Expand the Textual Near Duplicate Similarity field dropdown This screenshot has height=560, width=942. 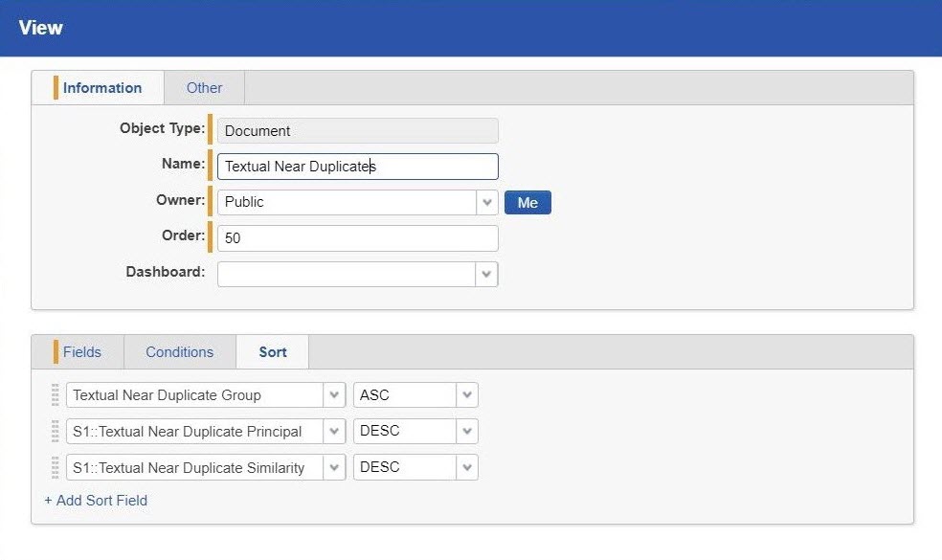pyautogui.click(x=334, y=467)
